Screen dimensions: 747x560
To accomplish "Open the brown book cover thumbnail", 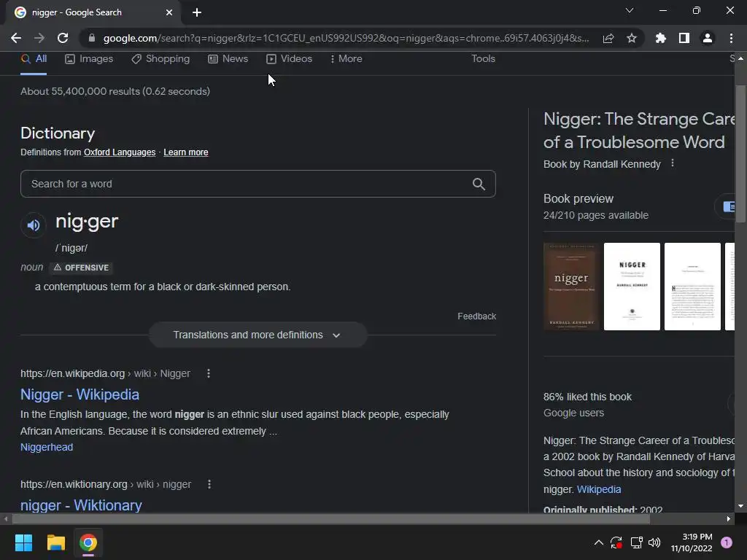I will (571, 286).
